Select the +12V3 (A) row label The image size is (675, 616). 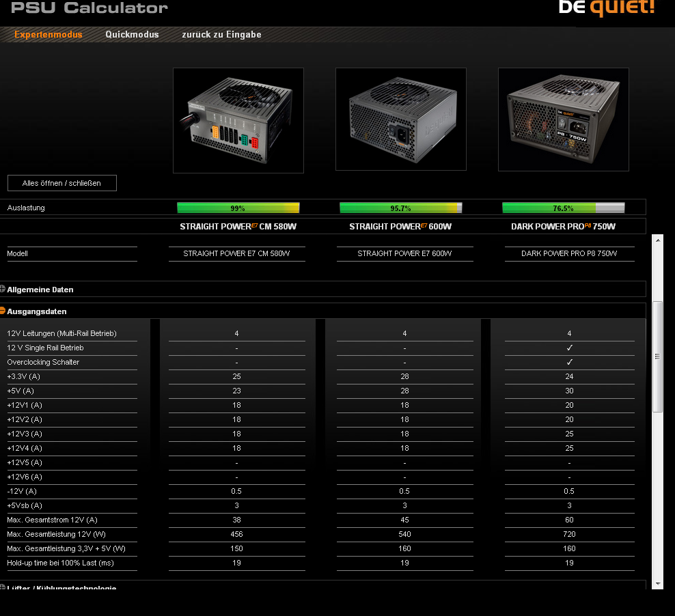25,434
